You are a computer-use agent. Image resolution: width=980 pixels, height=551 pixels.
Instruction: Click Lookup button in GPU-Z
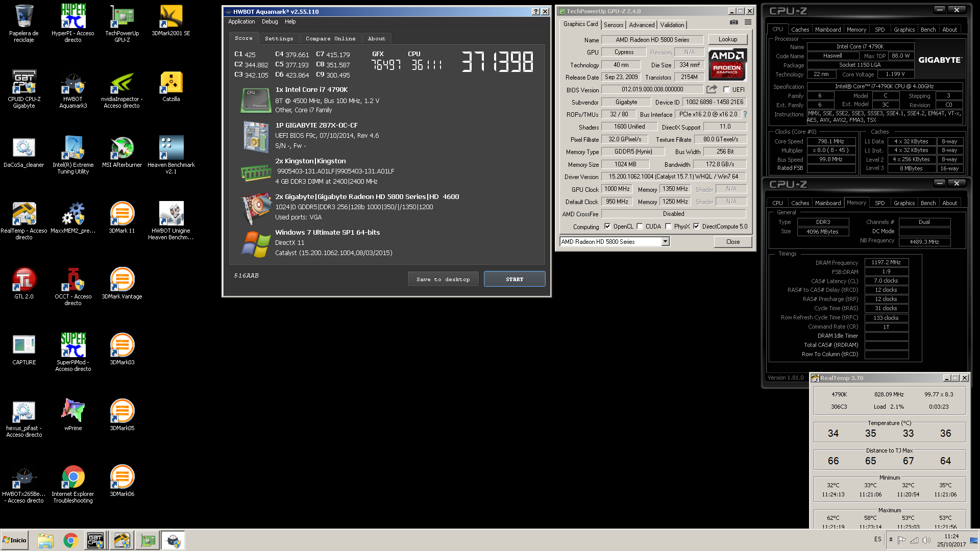(728, 39)
